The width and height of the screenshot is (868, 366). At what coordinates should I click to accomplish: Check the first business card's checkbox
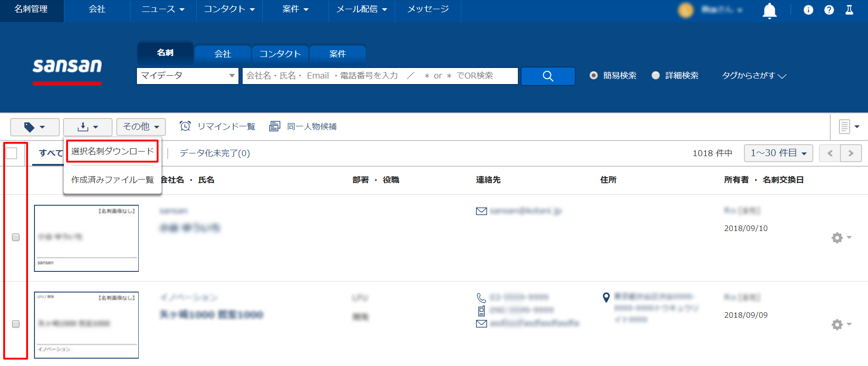(16, 237)
